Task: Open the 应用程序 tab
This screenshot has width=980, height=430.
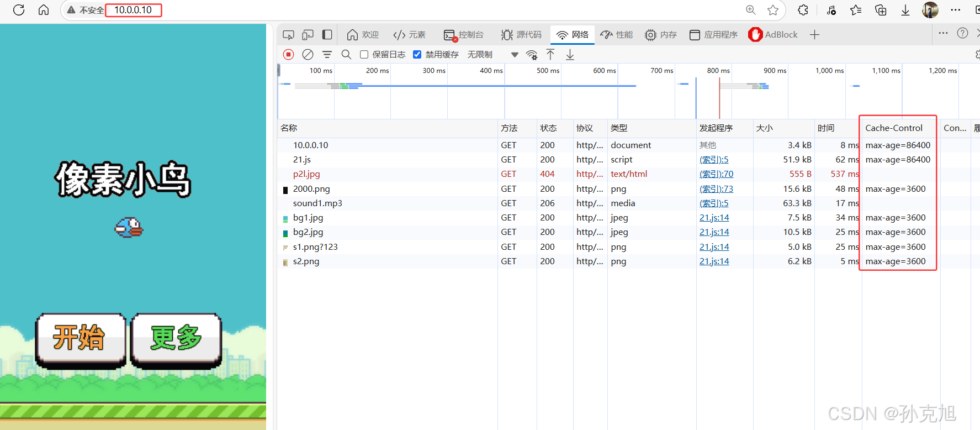Action: [x=713, y=35]
